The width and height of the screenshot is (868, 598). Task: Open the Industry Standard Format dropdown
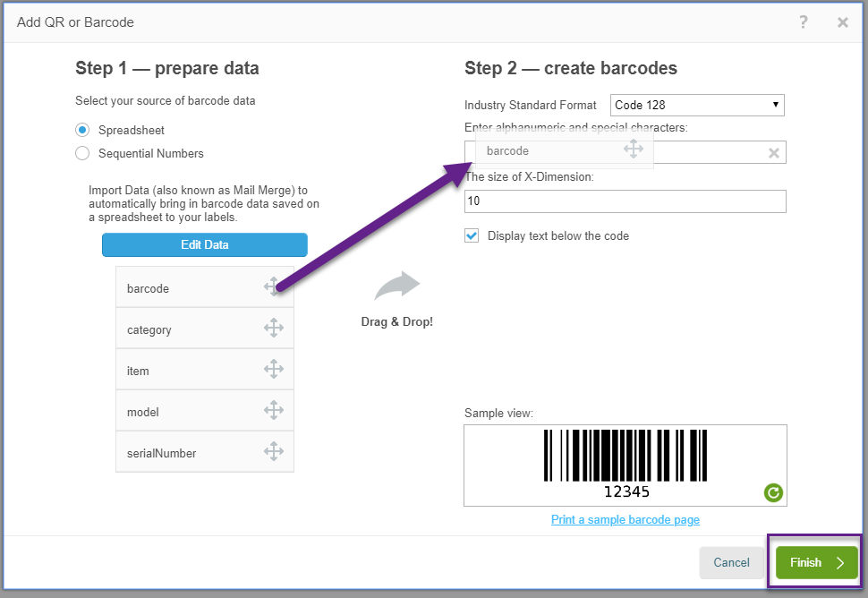tap(697, 106)
